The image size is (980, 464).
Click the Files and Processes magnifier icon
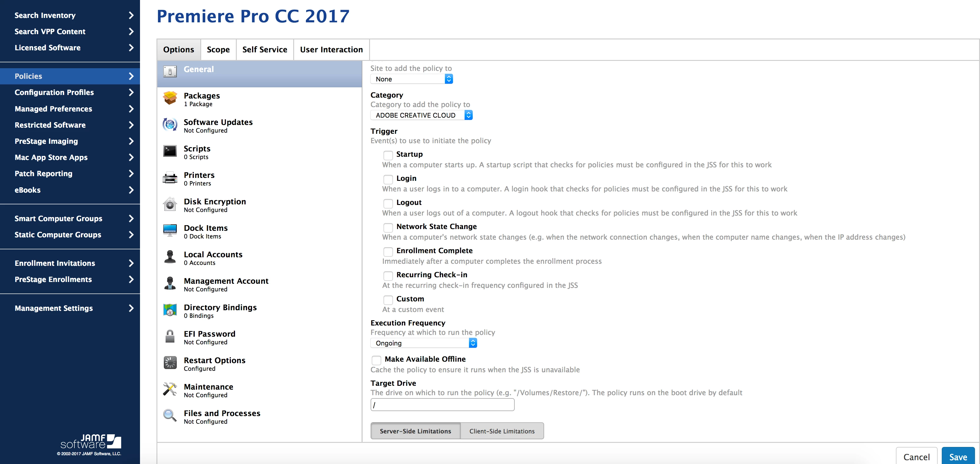[x=170, y=416]
